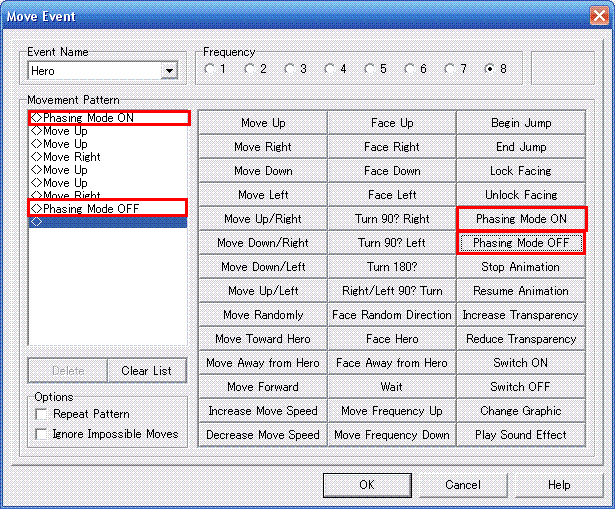Add the Begin Jump command
This screenshot has height=509, width=615.
[520, 123]
